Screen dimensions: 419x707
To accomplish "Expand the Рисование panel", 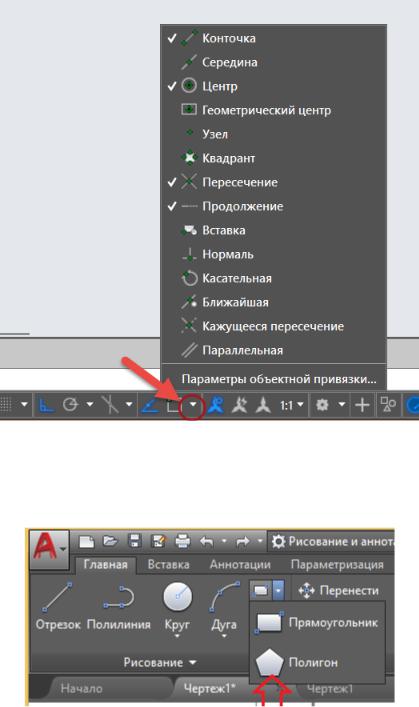I will click(x=160, y=662).
